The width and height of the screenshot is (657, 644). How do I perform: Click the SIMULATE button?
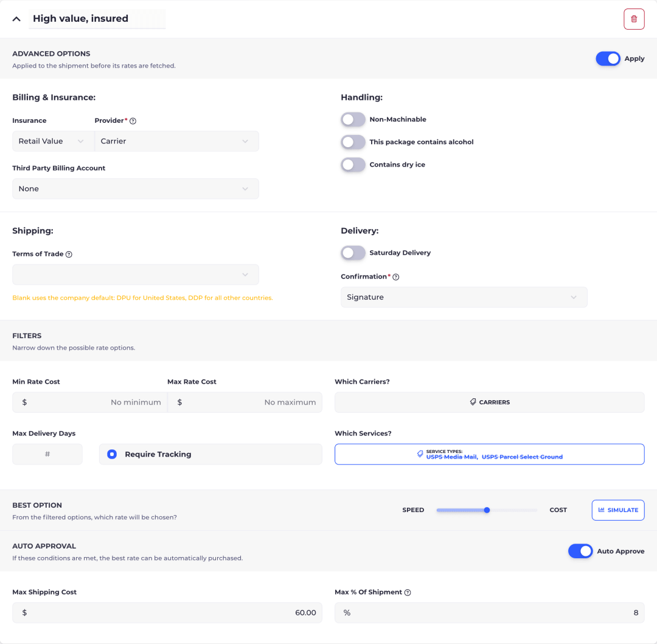(x=618, y=510)
